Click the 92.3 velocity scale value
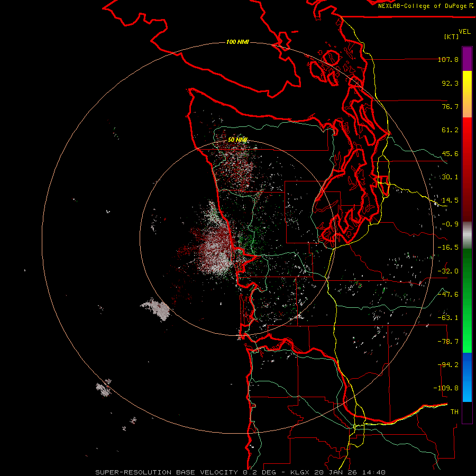476x476 pixels. coord(450,83)
